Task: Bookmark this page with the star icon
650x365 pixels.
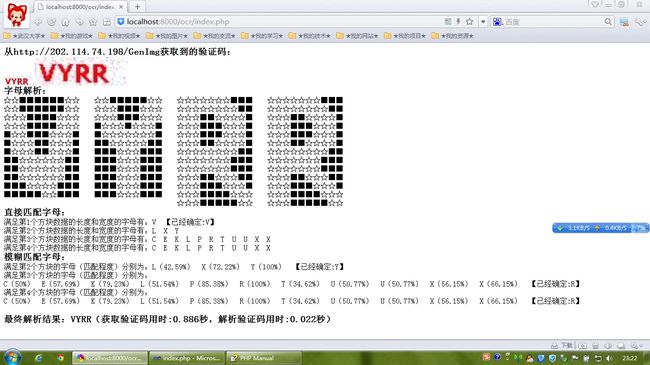Action: (x=470, y=22)
